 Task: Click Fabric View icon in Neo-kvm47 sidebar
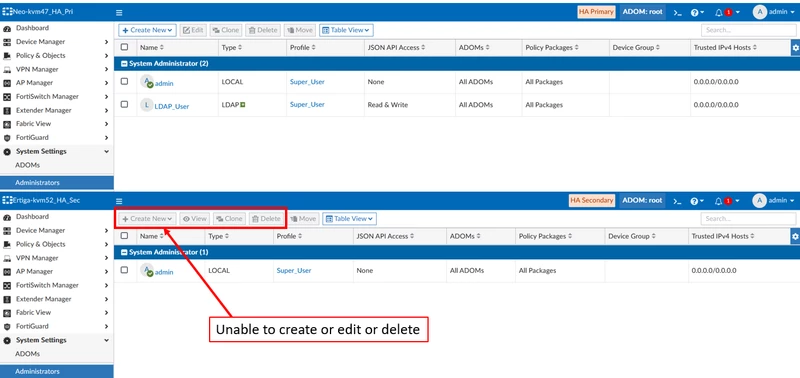click(7, 124)
